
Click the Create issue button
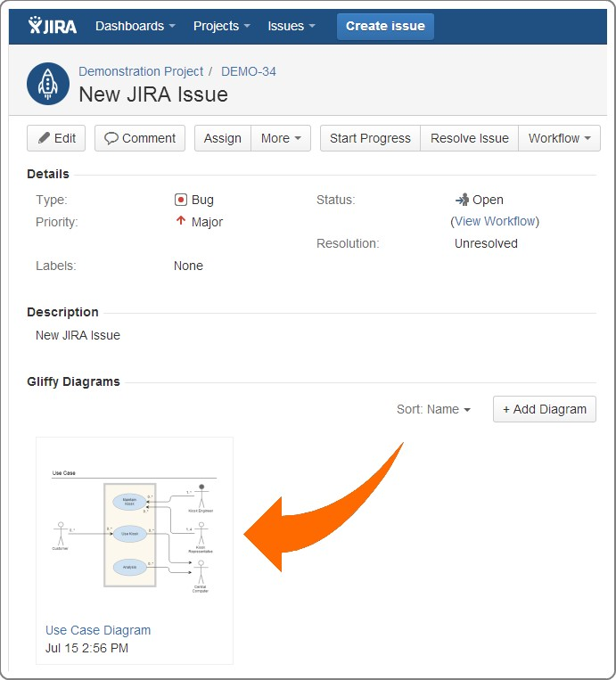click(385, 26)
